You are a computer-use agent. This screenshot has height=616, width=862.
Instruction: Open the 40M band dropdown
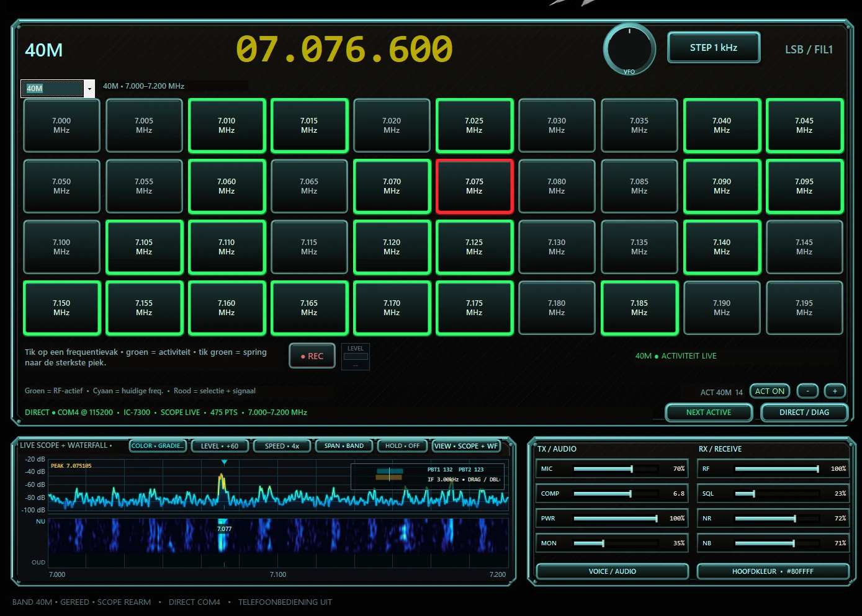click(x=89, y=89)
